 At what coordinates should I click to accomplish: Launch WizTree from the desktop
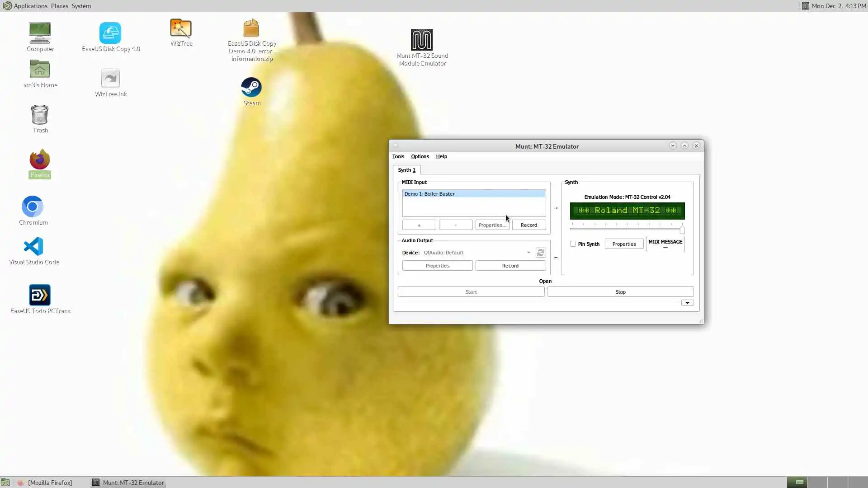181,28
